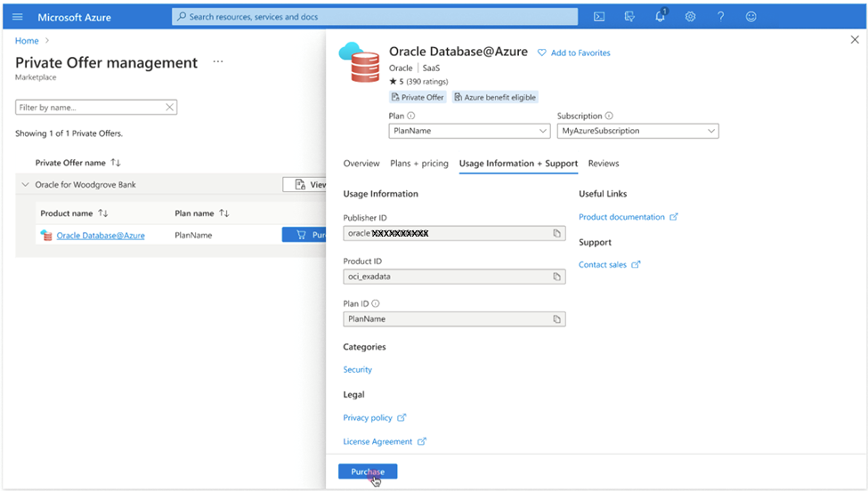The width and height of the screenshot is (868, 491).
Task: Clear the Filter by name field
Action: tap(169, 108)
